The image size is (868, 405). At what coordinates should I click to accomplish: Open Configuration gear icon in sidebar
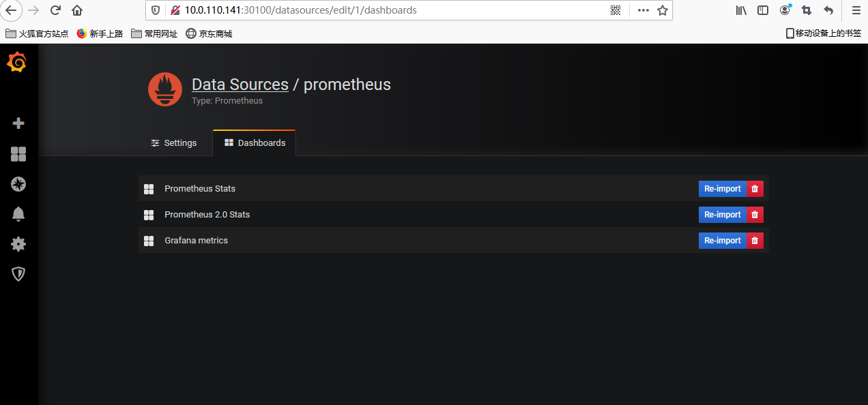point(18,244)
